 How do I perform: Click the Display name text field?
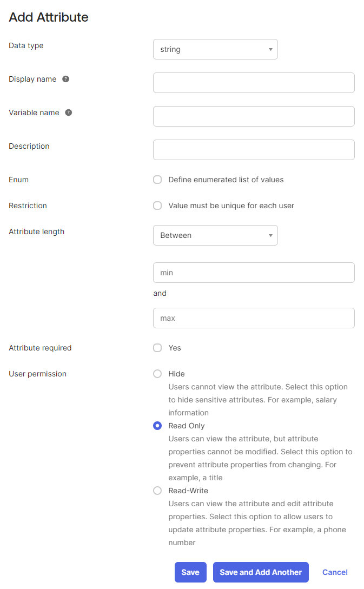coord(254,83)
